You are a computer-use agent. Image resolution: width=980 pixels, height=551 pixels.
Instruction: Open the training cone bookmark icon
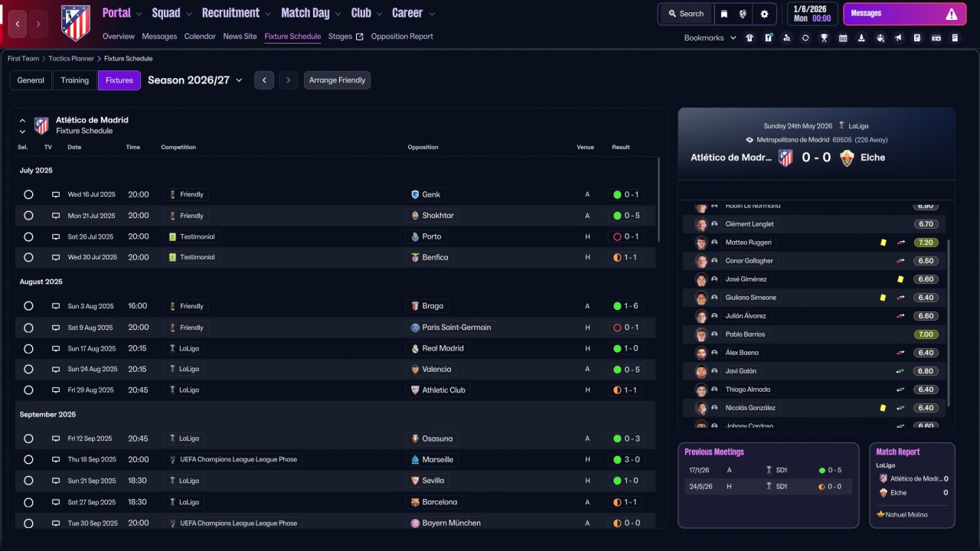[861, 37]
